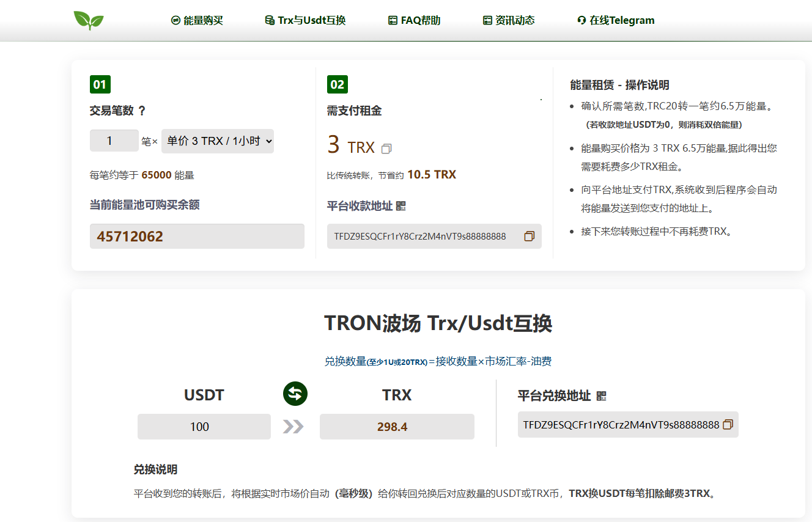Open the 能量购买 nav item
Image resolution: width=812 pixels, height=522 pixels.
[x=197, y=20]
